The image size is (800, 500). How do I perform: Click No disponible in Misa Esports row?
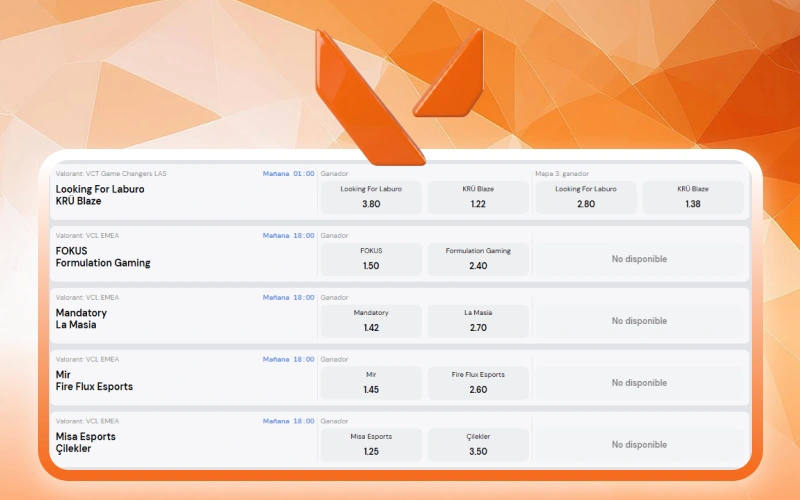pos(639,444)
